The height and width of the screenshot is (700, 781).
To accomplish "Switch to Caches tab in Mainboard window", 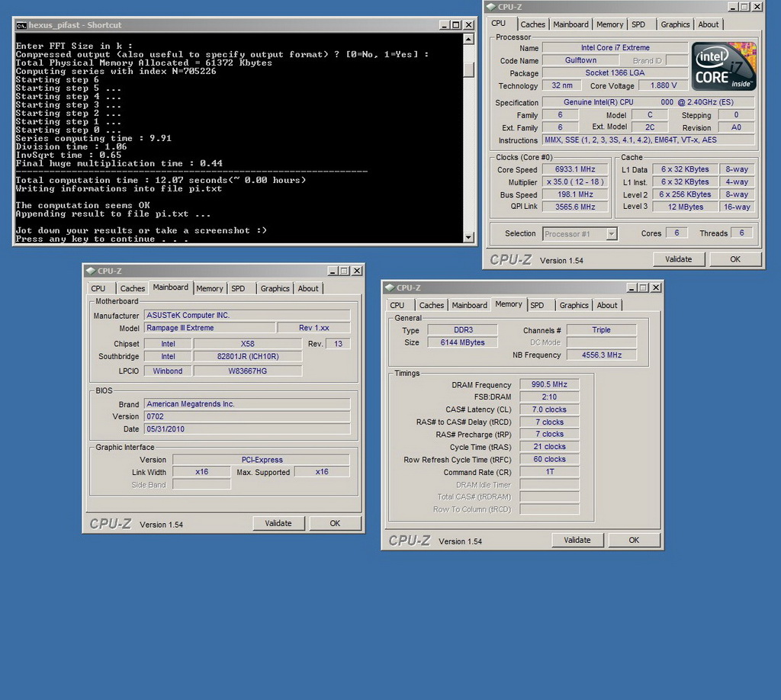I will click(x=133, y=288).
